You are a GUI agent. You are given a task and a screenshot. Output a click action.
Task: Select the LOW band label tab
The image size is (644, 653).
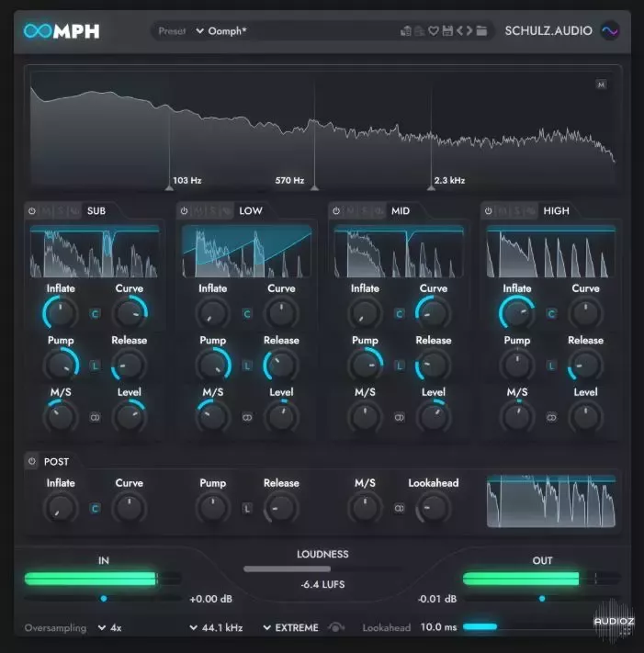(251, 211)
